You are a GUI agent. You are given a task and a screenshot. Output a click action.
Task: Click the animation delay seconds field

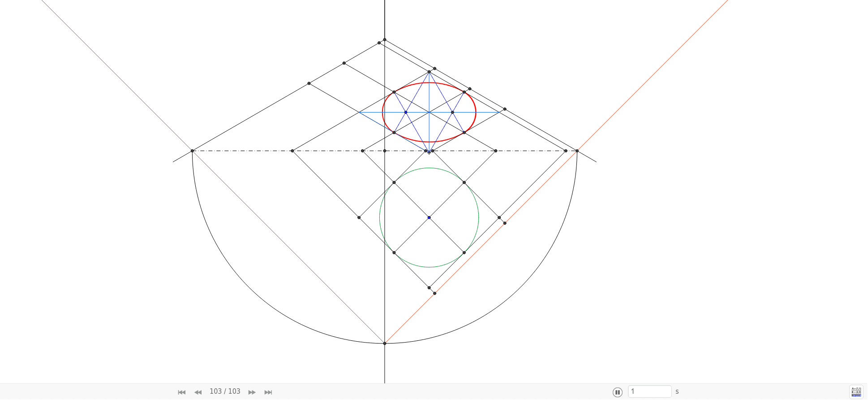tap(649, 391)
